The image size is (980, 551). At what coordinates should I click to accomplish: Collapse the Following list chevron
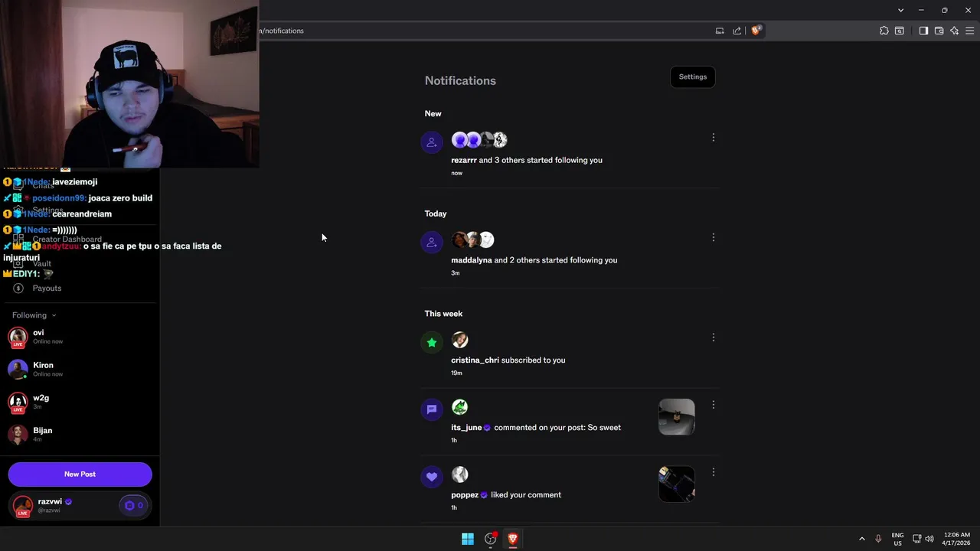click(x=54, y=315)
